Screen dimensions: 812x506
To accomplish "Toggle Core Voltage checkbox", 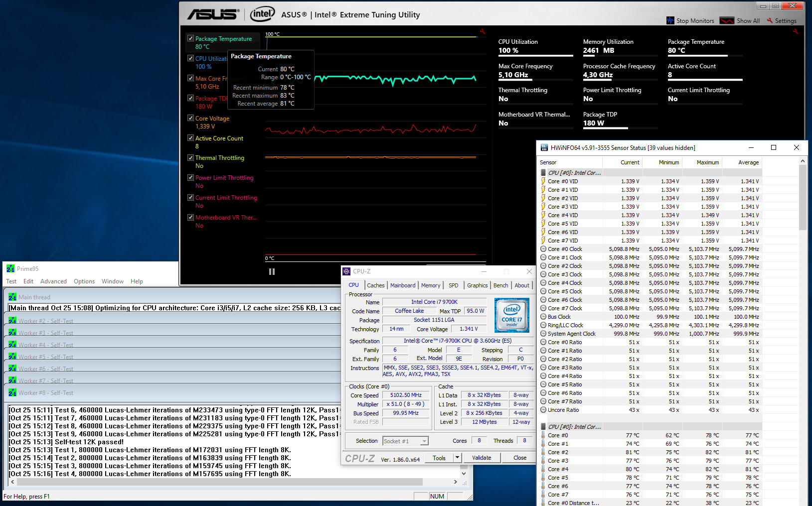I will pyautogui.click(x=190, y=118).
